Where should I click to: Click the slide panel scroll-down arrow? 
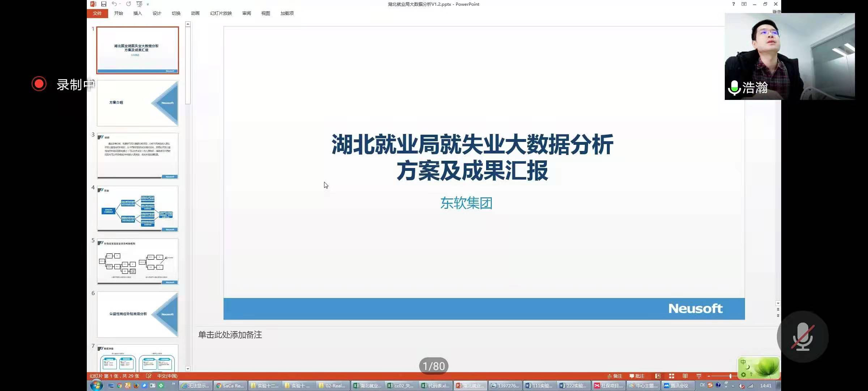tap(188, 369)
